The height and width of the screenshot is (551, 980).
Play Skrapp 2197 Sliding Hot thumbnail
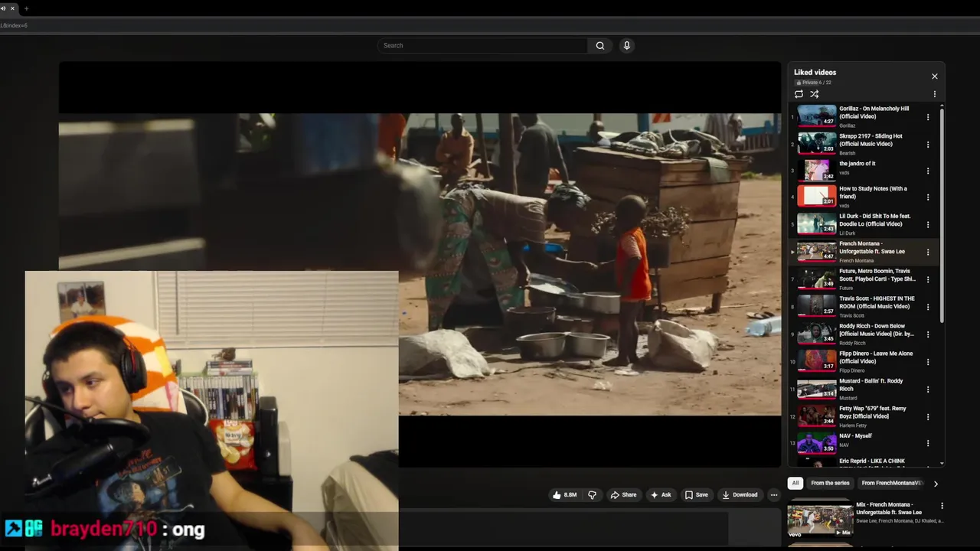(817, 143)
